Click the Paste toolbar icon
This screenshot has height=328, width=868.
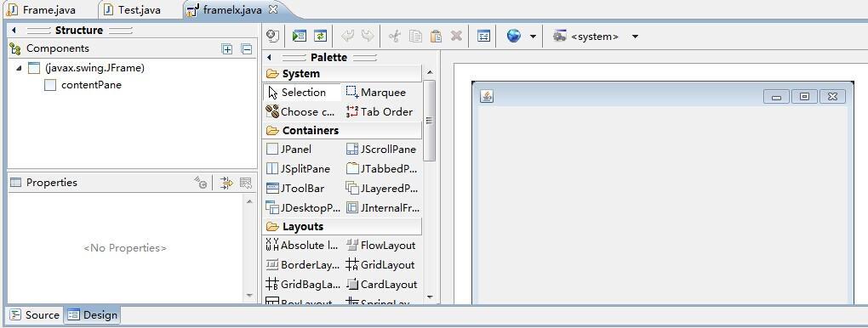(436, 37)
